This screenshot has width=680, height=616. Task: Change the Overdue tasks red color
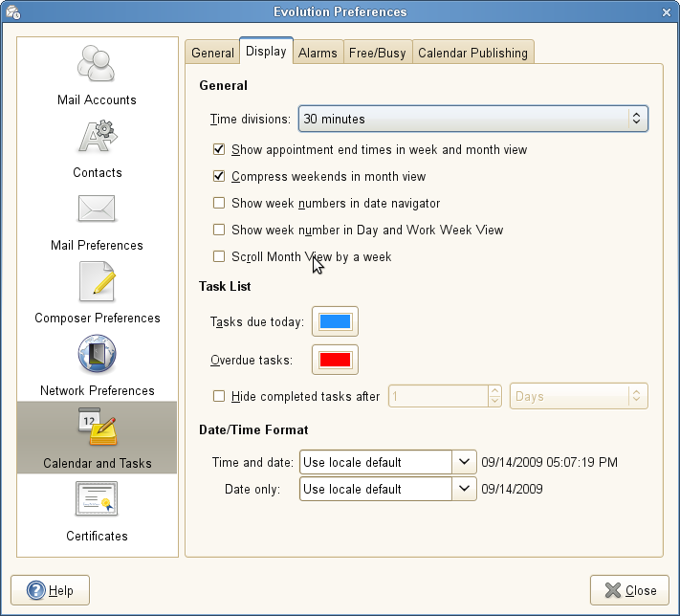click(x=336, y=360)
